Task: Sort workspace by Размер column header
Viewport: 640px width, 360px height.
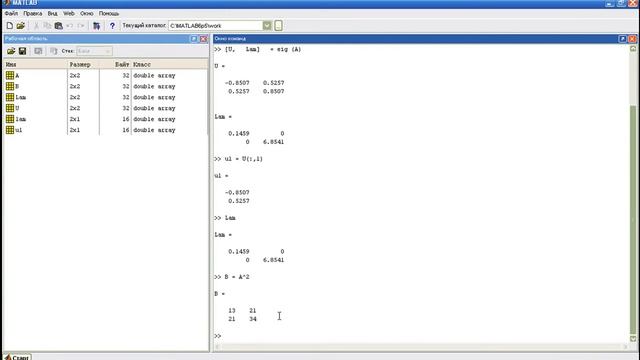Action: click(x=83, y=64)
